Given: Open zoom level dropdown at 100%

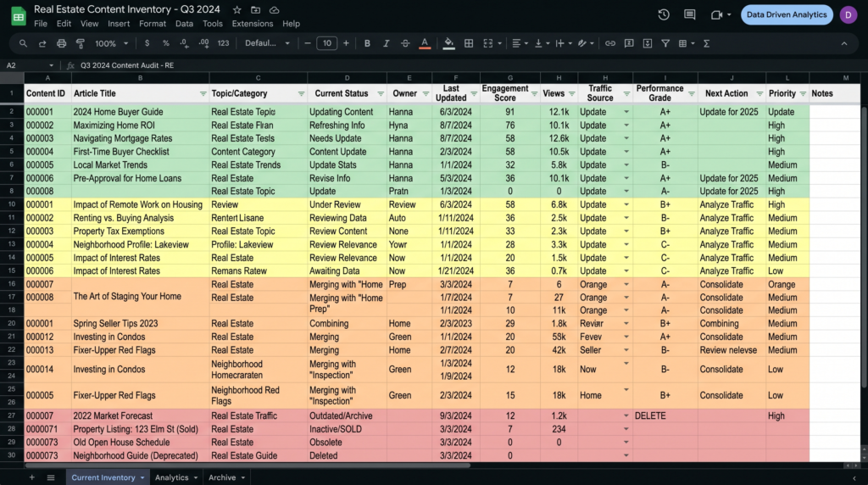Looking at the screenshot, I should click(111, 43).
